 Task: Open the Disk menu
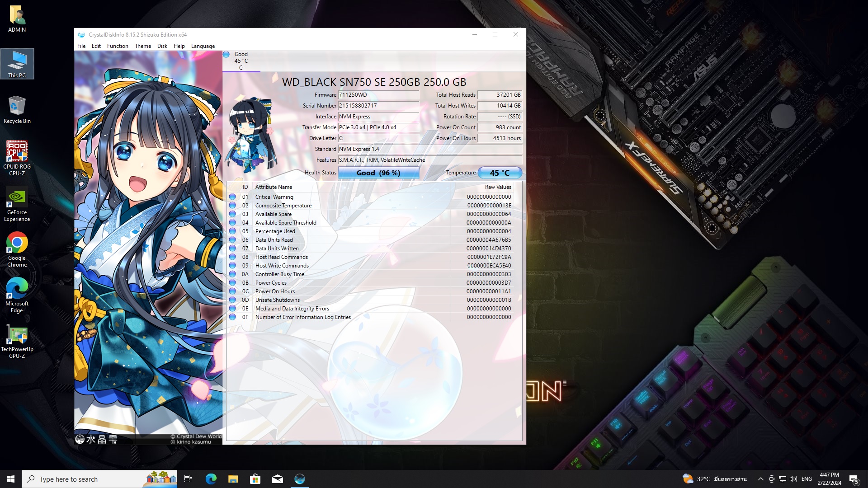162,46
